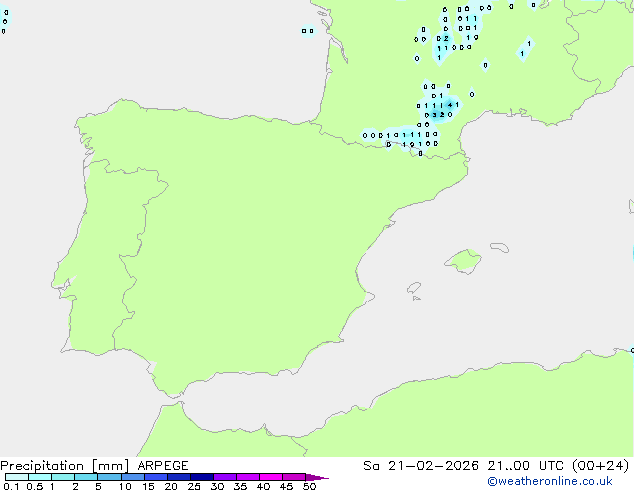Image resolution: width=634 pixels, height=490 pixels.
Task: Click the '30' legend scale value
Action: (217, 486)
